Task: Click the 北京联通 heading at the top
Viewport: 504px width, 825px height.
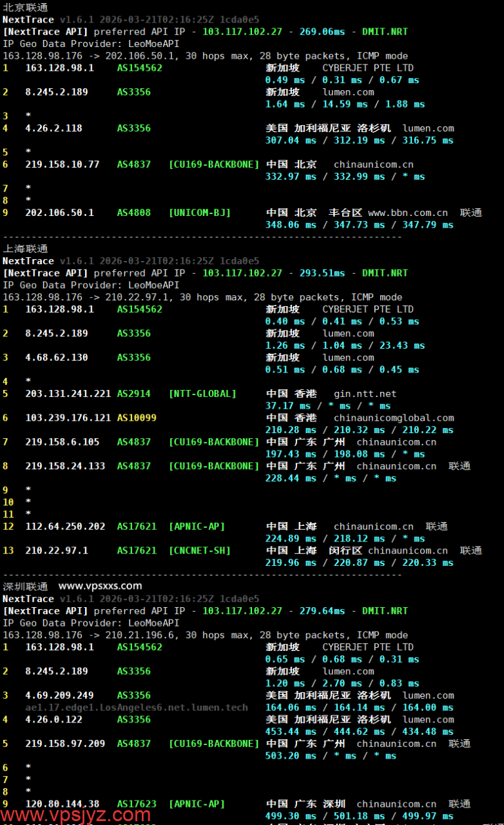Action: pyautogui.click(x=25, y=7)
